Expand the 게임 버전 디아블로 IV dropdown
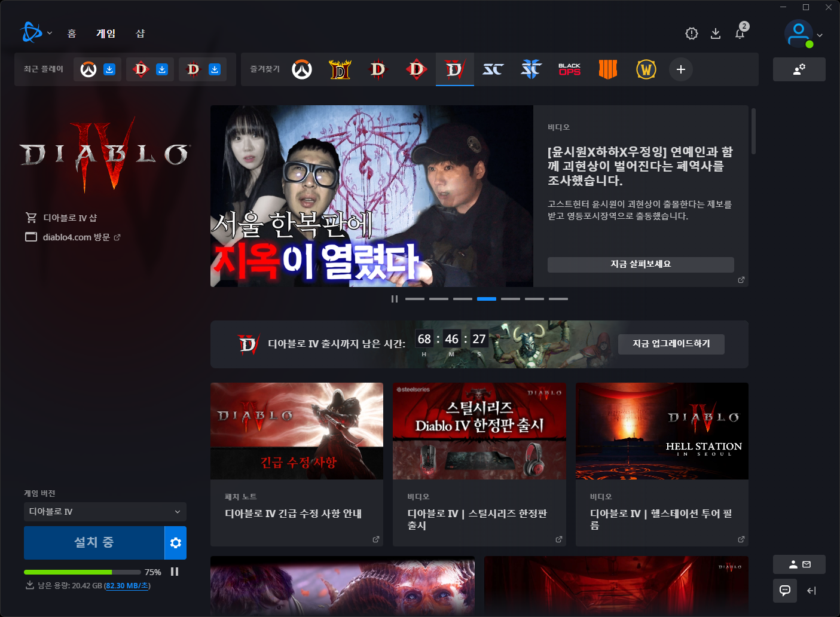The height and width of the screenshot is (617, 840). click(105, 512)
